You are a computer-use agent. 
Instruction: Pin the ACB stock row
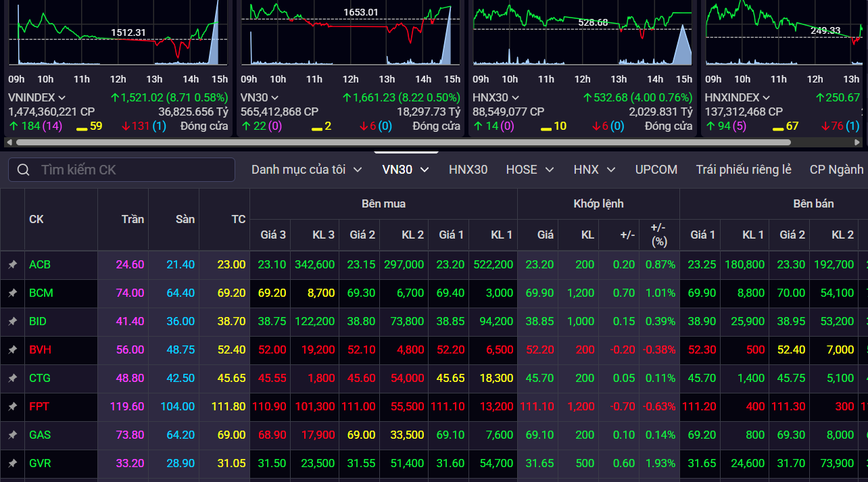[x=12, y=265]
